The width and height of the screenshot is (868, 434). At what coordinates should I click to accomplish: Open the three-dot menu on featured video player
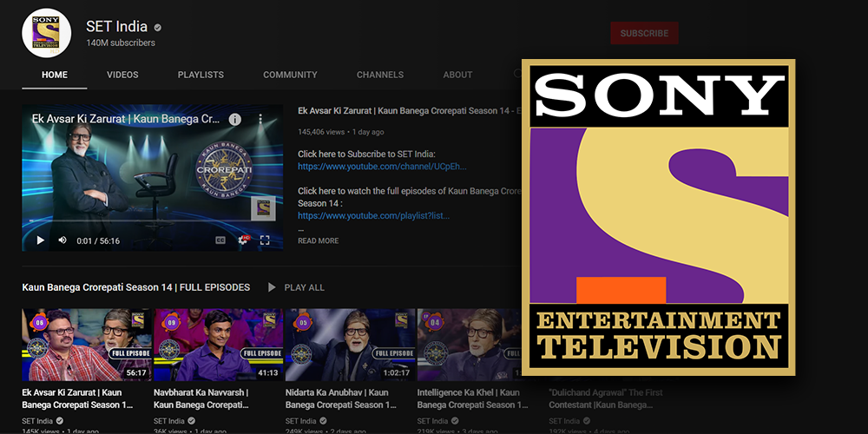point(260,119)
